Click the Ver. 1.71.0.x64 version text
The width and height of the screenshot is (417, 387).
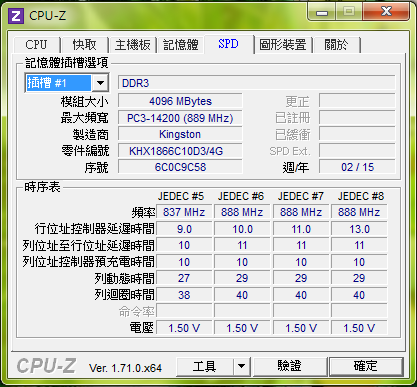[x=125, y=368]
